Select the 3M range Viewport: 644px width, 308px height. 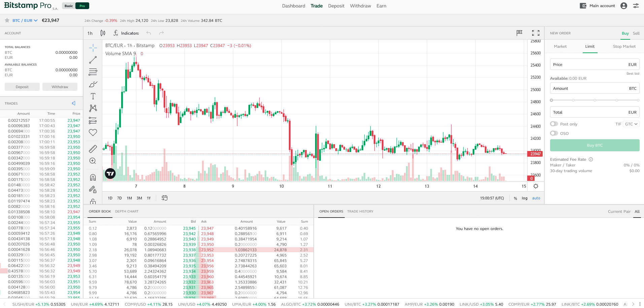(139, 198)
